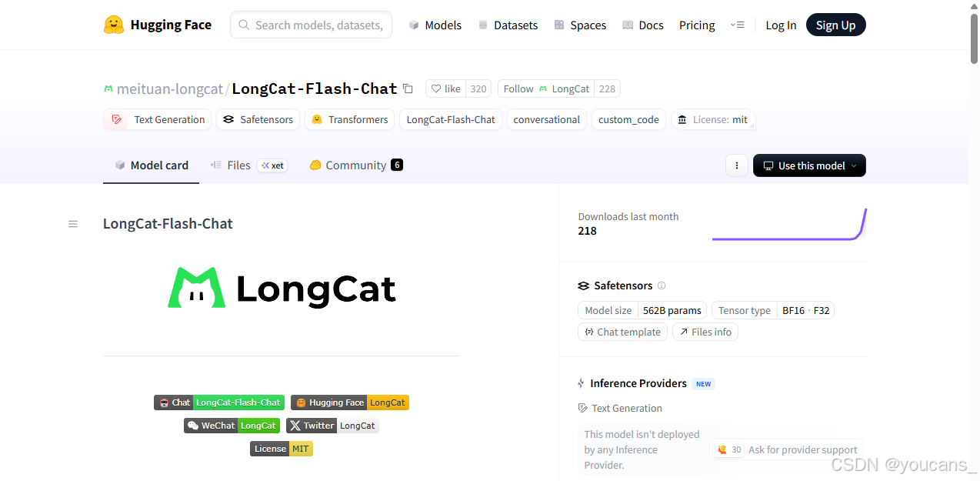This screenshot has height=481, width=980.
Task: Open the Datasets section
Action: pos(508,25)
